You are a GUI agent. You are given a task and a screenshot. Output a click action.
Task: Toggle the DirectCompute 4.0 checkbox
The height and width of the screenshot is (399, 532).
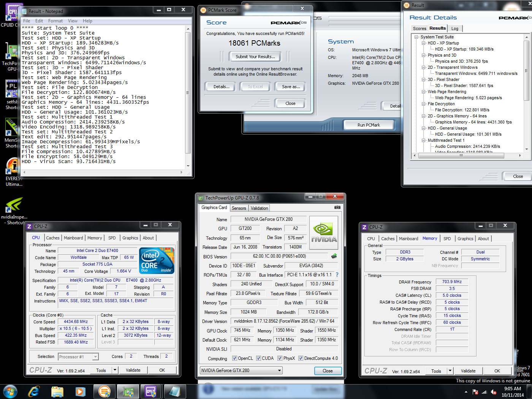tap(301, 358)
